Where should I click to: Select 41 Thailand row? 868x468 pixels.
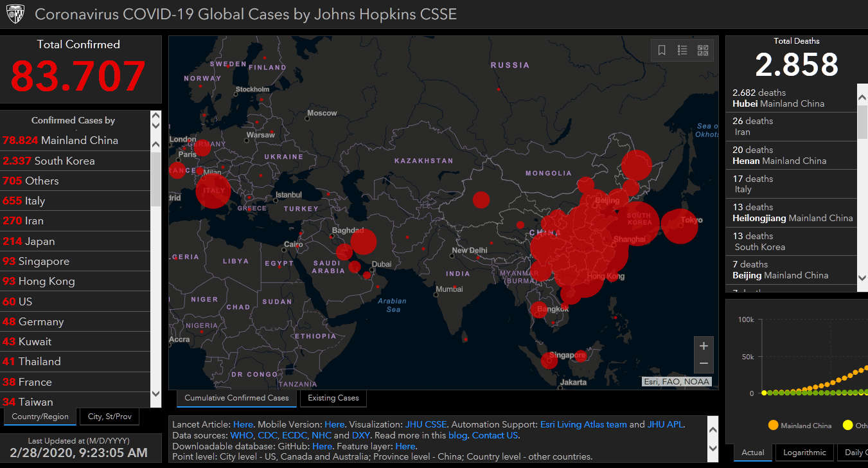click(75, 361)
